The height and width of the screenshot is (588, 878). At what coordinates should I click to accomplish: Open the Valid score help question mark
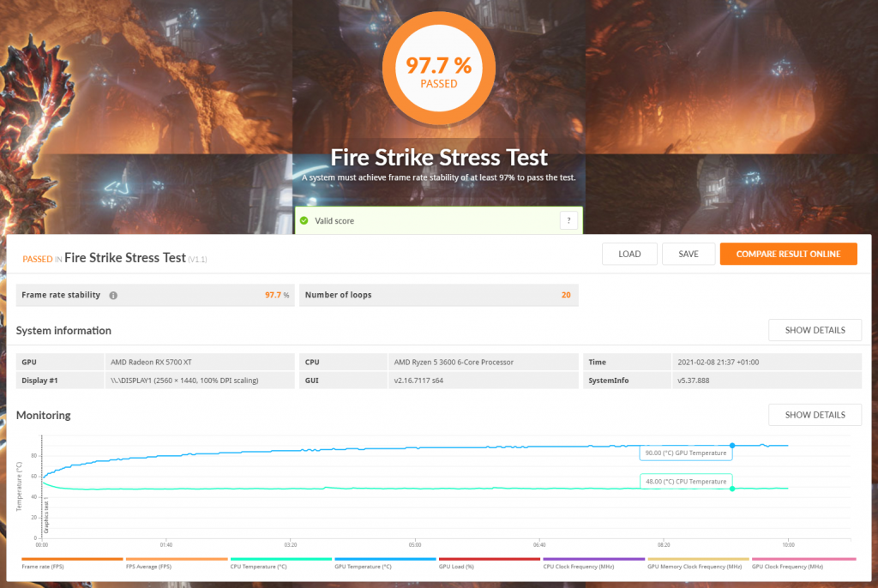click(x=568, y=220)
